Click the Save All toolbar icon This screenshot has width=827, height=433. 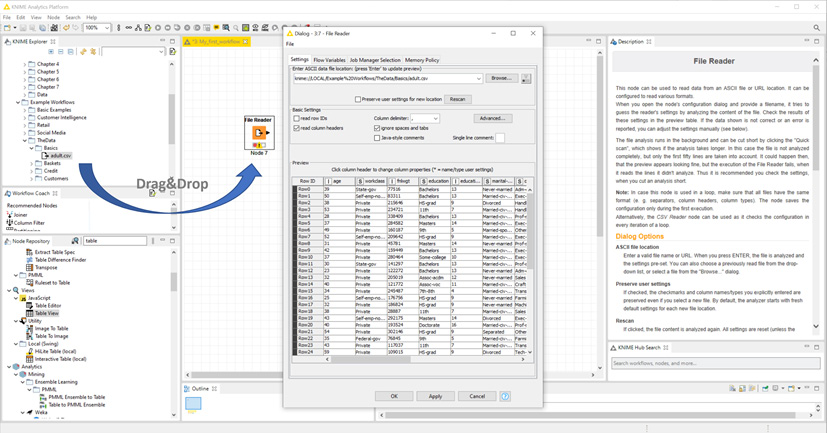pyautogui.click(x=43, y=27)
